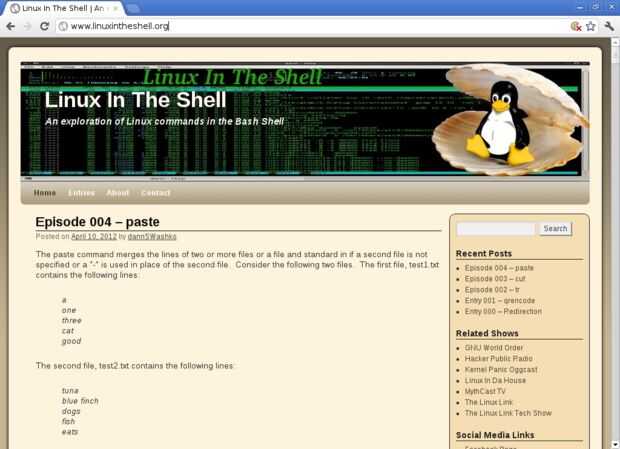Screen dimensions: 620x449
Task: Visit MythCast TV link
Action: pos(485,391)
